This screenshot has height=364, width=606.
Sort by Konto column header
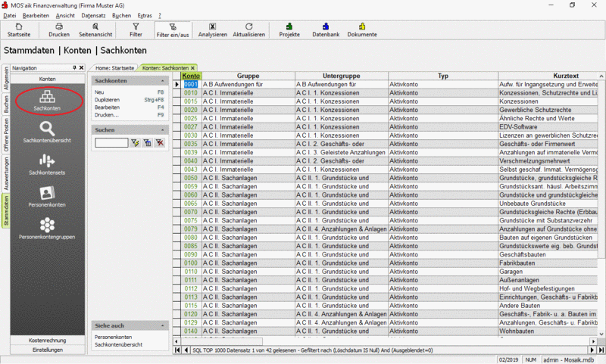[x=191, y=76]
